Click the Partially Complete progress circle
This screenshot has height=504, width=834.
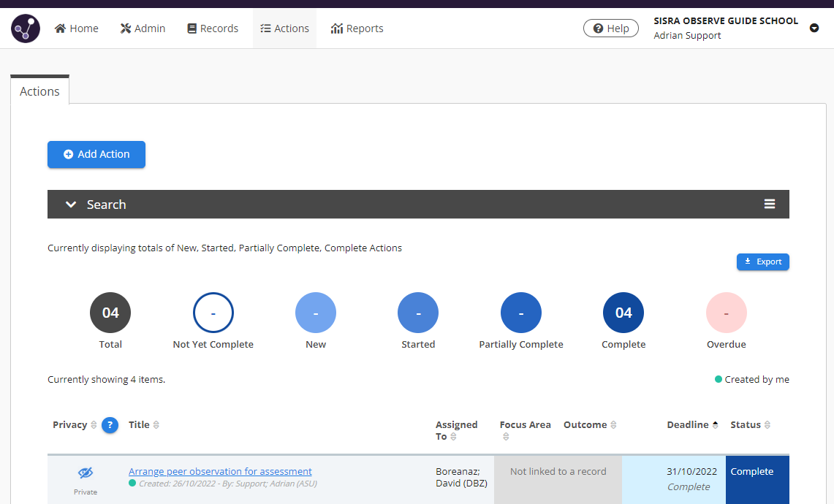[x=520, y=312]
